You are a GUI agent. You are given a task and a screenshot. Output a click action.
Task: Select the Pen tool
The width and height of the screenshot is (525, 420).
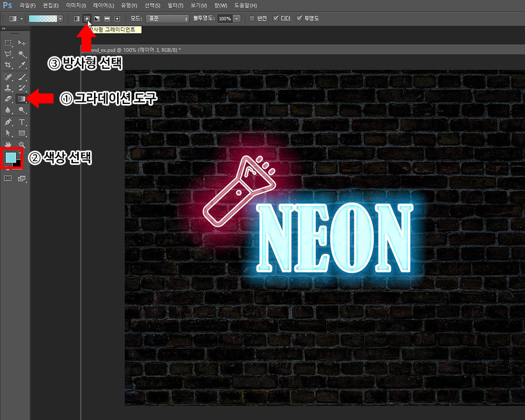tap(8, 122)
